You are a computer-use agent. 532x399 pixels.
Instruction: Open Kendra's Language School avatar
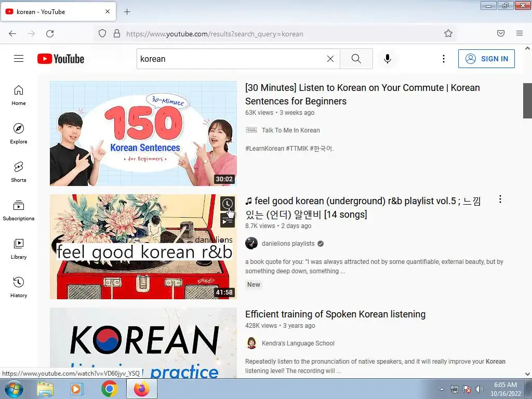click(x=251, y=343)
